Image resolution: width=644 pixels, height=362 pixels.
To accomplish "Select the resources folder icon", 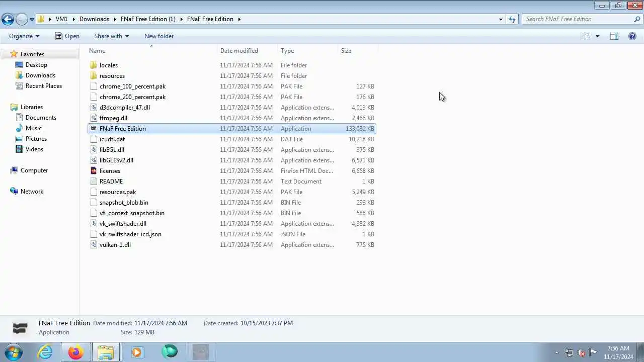I will coord(94,76).
